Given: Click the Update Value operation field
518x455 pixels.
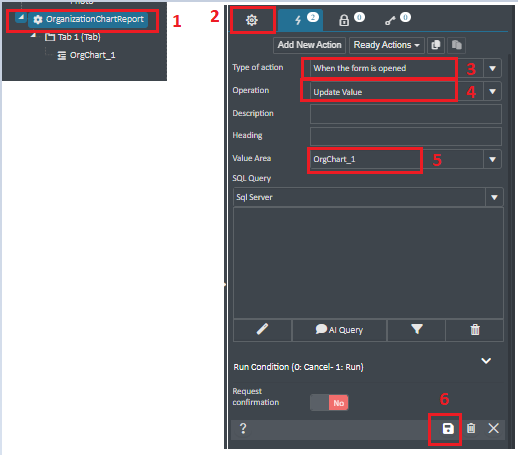Looking at the screenshot, I should click(x=397, y=92).
